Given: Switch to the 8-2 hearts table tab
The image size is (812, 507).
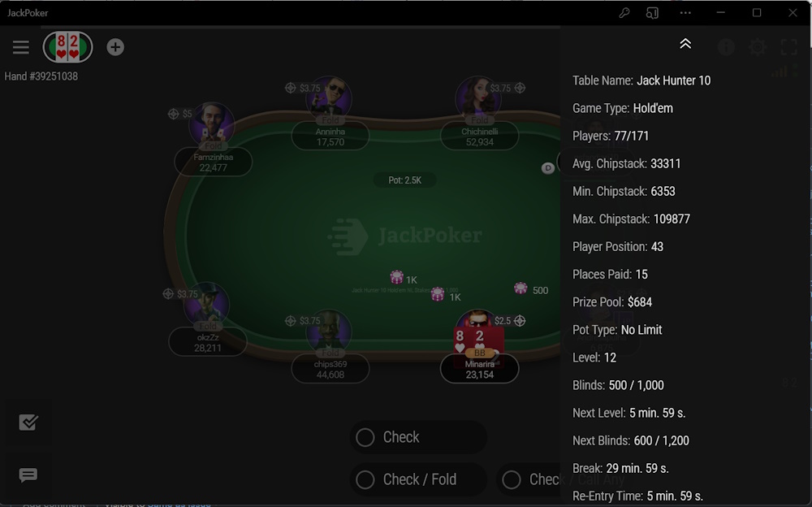Looking at the screenshot, I should pyautogui.click(x=68, y=47).
